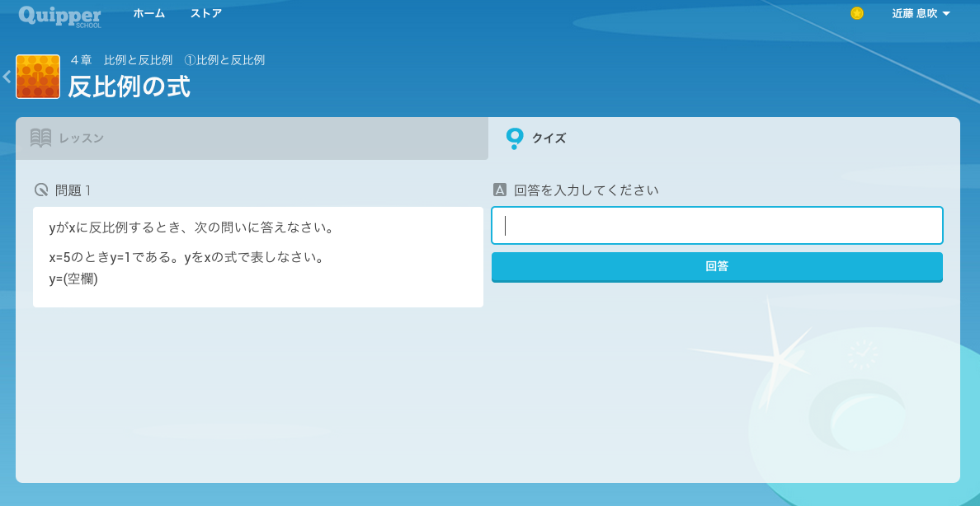
Task: Click the gold star coin icon
Action: [x=857, y=13]
